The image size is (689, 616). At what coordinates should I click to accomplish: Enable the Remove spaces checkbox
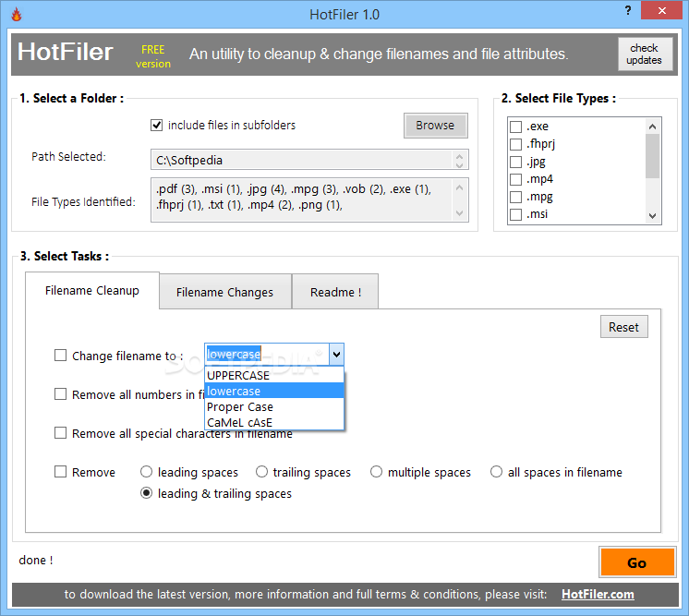tap(60, 472)
